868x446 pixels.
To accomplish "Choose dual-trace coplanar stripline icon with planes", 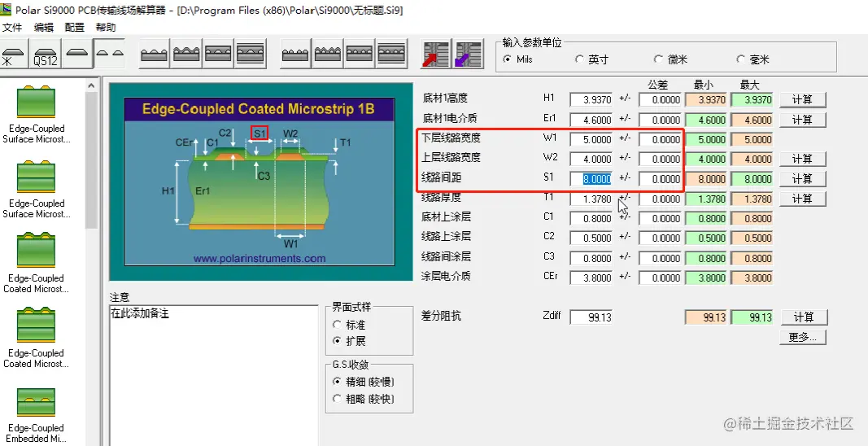I will pos(392,54).
